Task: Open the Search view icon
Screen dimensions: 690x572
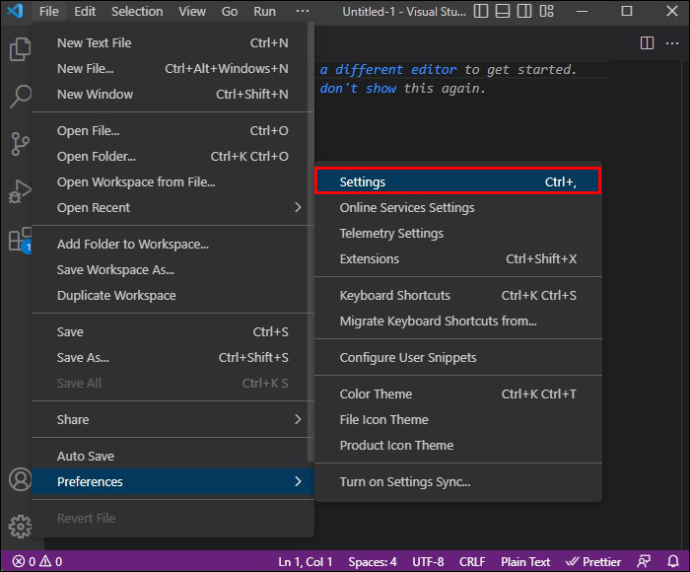Action: pyautogui.click(x=20, y=96)
